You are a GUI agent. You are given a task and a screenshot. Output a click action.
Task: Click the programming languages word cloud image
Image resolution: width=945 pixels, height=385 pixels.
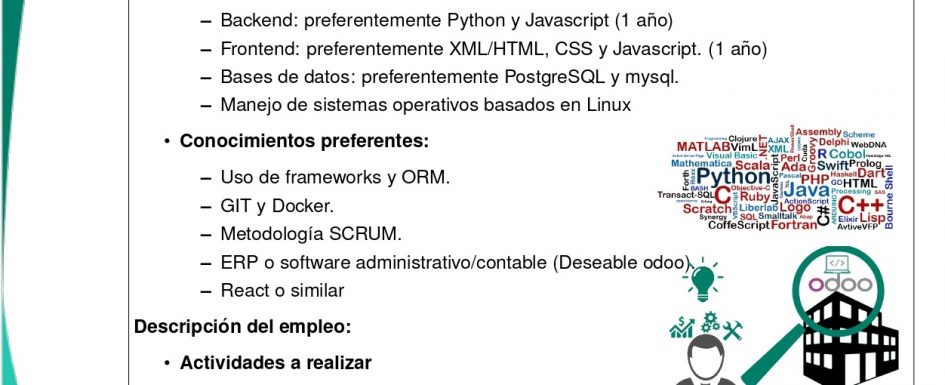[x=775, y=178]
